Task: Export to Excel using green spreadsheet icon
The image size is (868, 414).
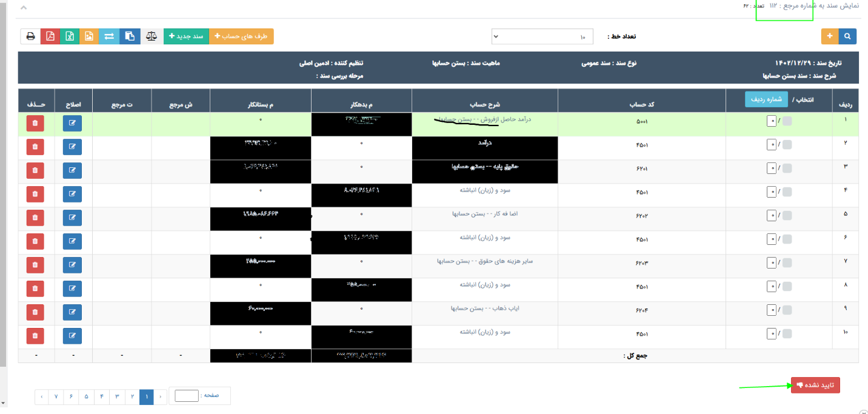Action: (x=70, y=36)
